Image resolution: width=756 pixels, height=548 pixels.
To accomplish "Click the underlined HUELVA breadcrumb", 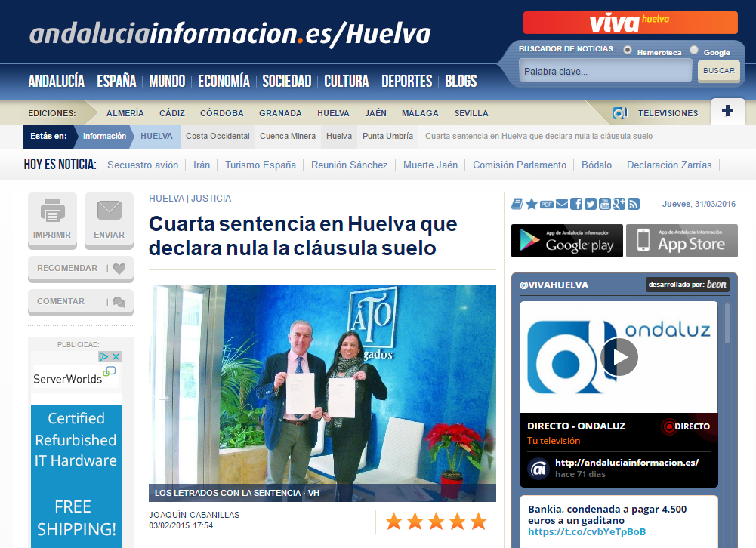I will pos(156,137).
